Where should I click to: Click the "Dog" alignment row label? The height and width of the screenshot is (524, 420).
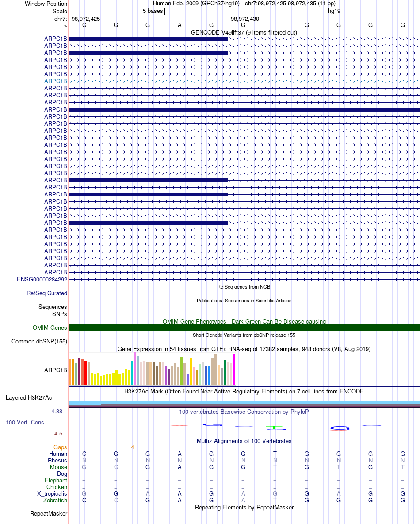(x=62, y=474)
